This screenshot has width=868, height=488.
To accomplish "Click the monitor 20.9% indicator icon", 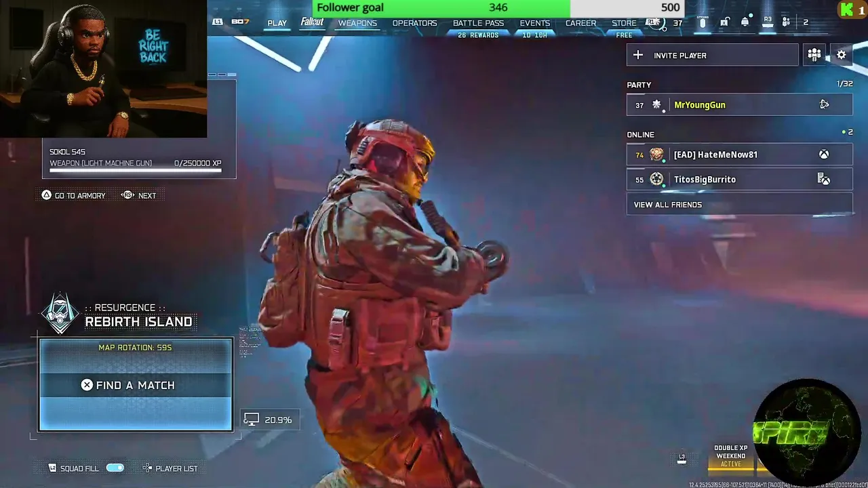I will coord(251,420).
